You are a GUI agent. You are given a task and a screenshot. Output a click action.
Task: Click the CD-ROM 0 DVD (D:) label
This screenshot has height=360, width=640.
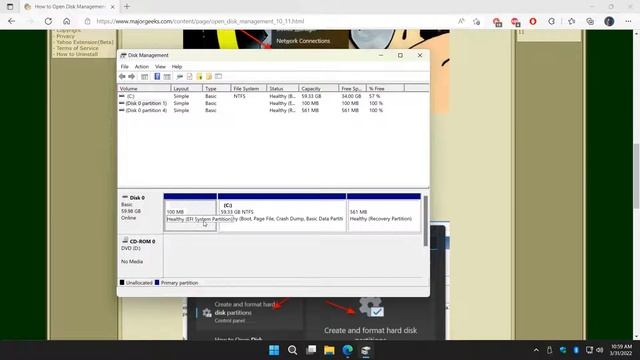pos(140,256)
